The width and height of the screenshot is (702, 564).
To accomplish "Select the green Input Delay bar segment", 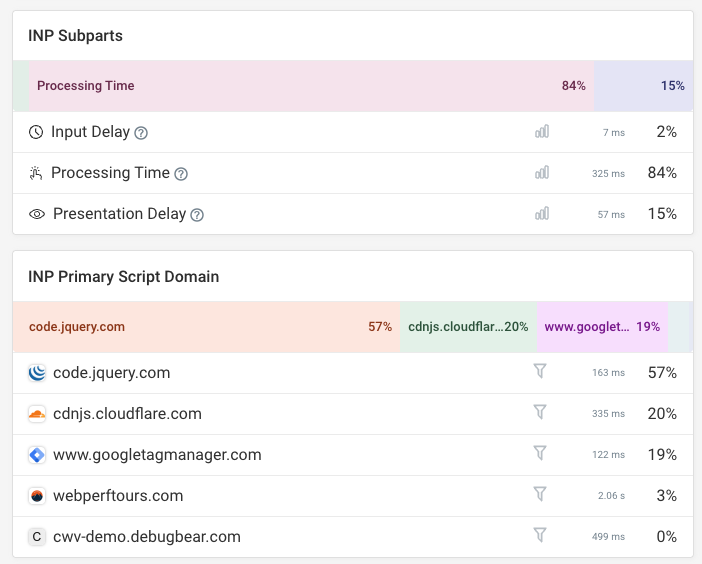I will click(21, 86).
